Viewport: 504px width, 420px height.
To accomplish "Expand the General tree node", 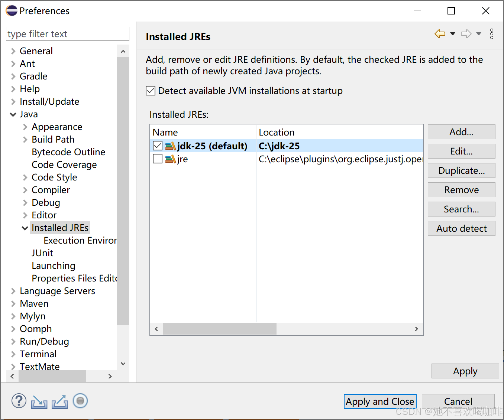I will (x=13, y=51).
